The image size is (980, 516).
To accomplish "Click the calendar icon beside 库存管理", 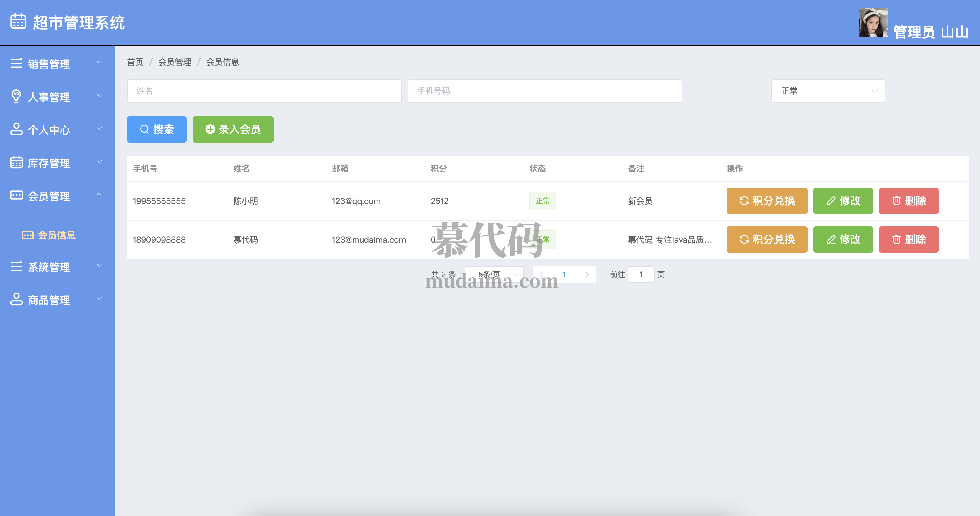I will tap(16, 162).
